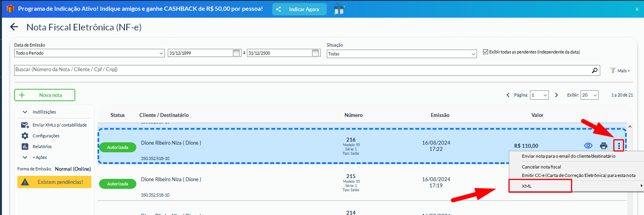644x215 pixels.
Task: Choose 'Cancelar nota fiscal' menu option
Action: [541, 167]
